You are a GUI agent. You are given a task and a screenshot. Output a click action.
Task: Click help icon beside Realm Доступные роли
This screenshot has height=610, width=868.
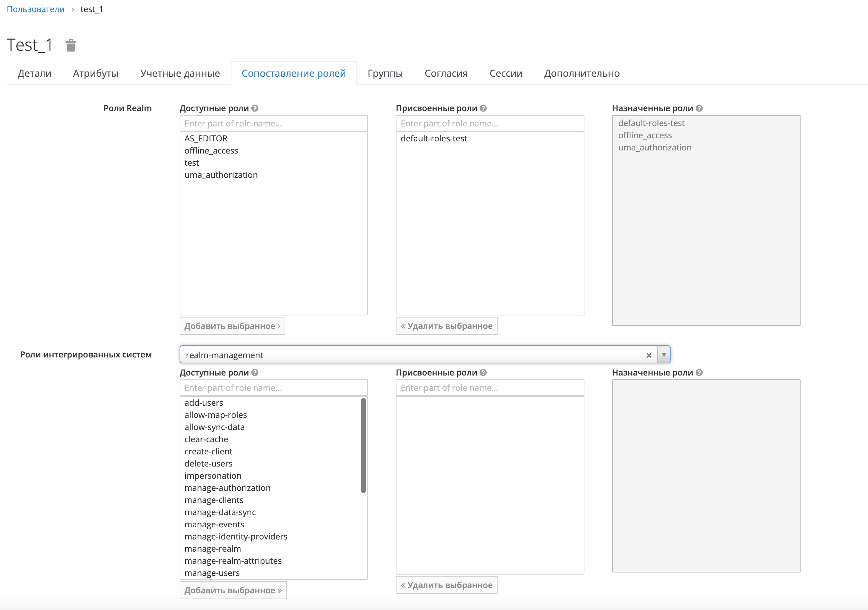pyautogui.click(x=255, y=108)
